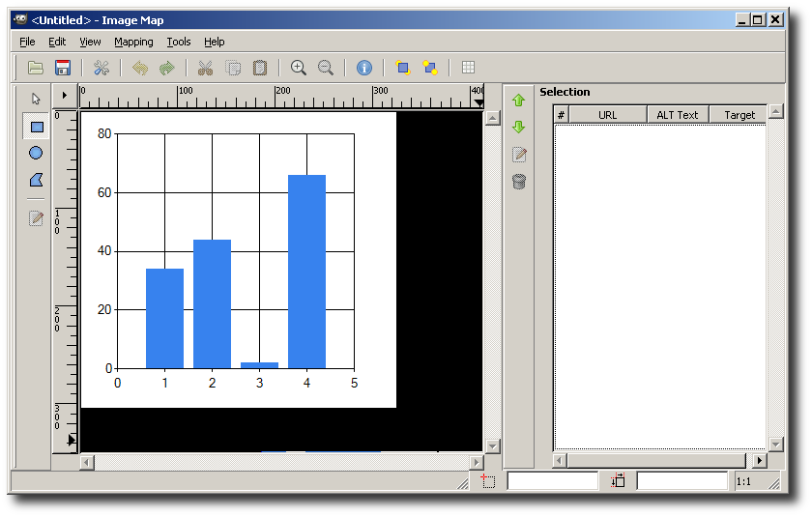Select the rectangle area tool

(37, 127)
